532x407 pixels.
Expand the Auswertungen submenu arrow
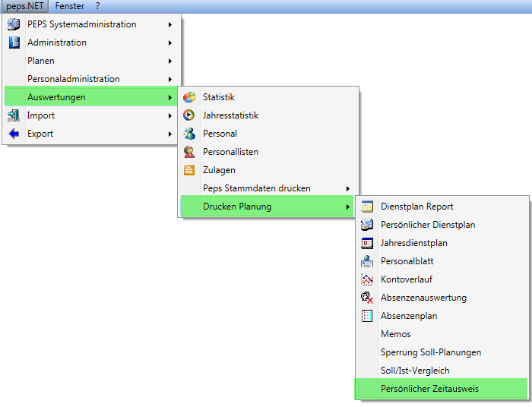tap(170, 98)
